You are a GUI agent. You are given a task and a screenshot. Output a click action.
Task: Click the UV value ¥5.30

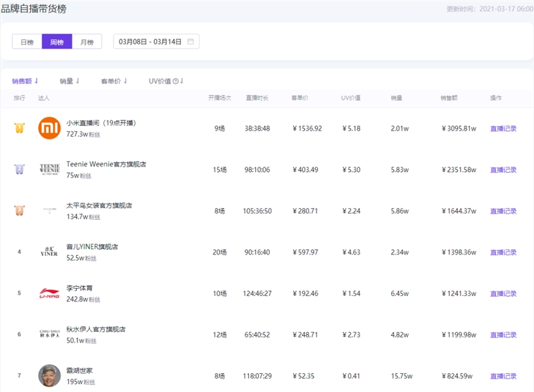click(x=351, y=170)
